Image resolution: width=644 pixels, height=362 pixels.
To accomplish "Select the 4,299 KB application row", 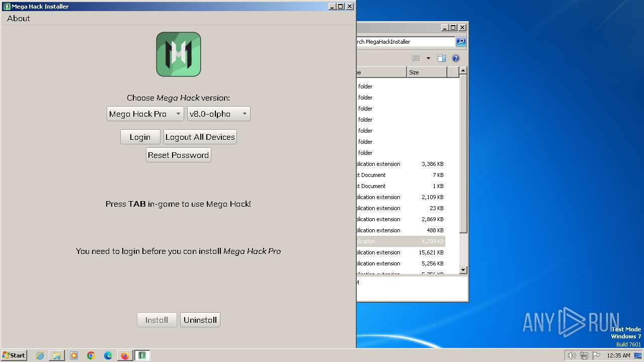I will point(401,241).
